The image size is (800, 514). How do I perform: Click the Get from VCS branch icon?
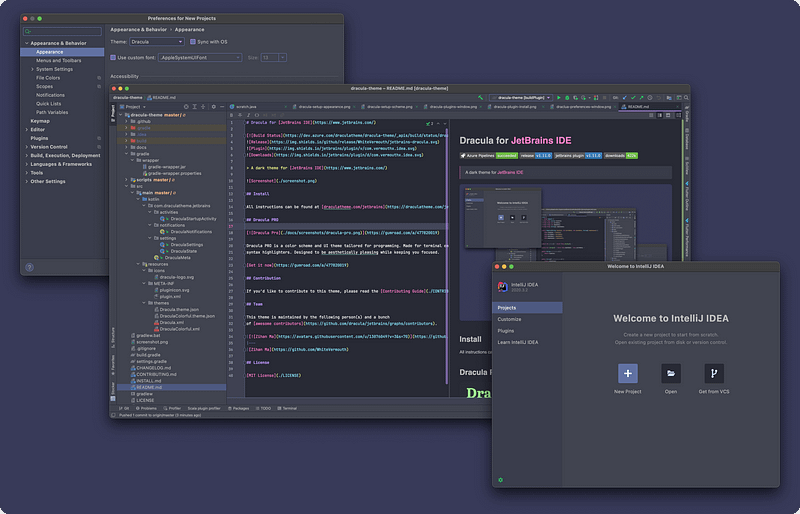tap(714, 373)
